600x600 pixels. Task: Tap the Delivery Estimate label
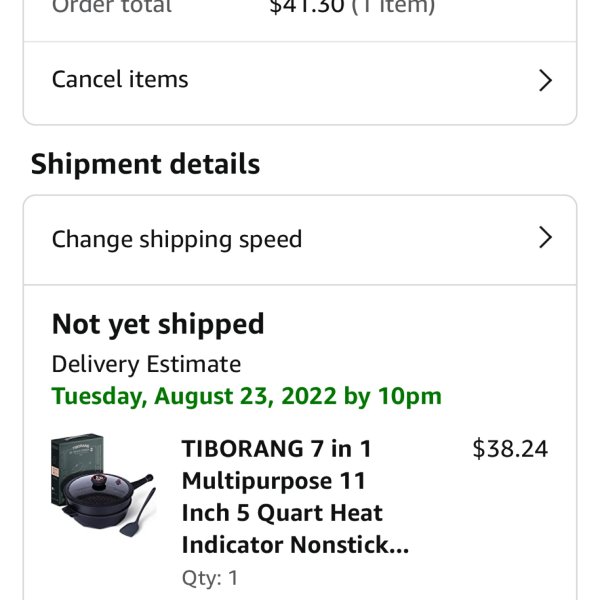pos(146,364)
